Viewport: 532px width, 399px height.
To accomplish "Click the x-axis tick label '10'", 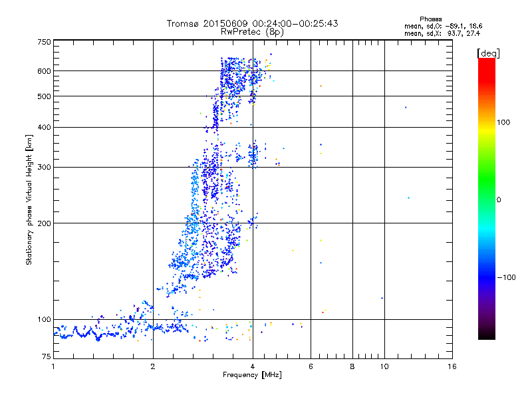I will (384, 366).
